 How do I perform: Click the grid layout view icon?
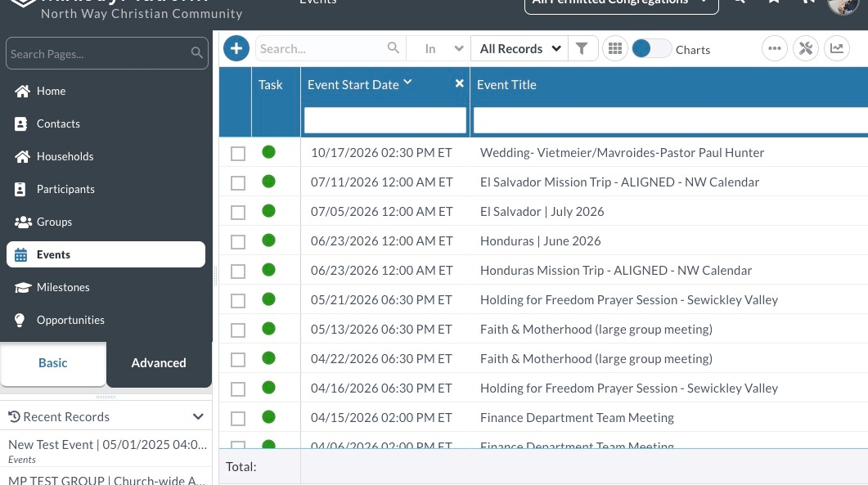[615, 49]
